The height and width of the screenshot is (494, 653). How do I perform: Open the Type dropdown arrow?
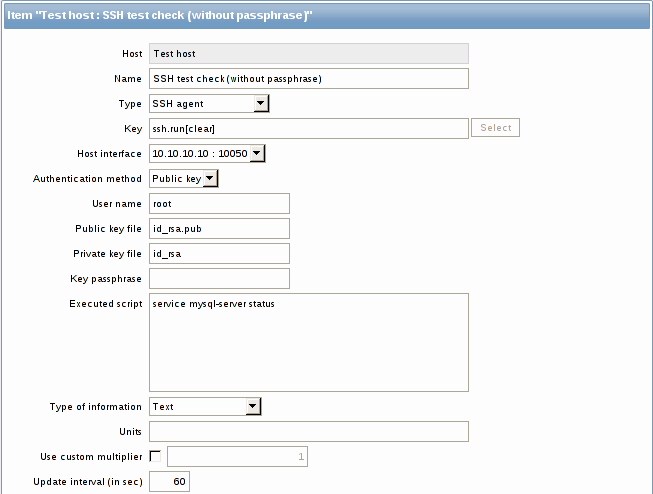[261, 103]
